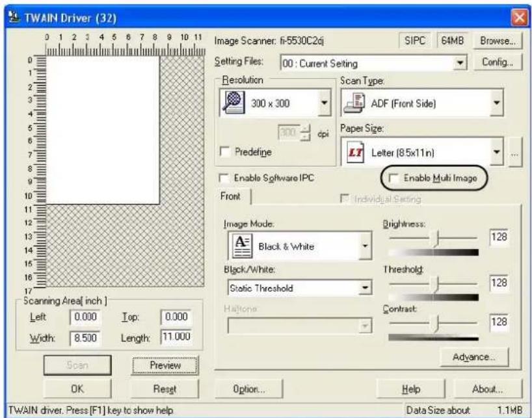532x418 pixels.
Task: Click the SIPC button
Action: (414, 41)
